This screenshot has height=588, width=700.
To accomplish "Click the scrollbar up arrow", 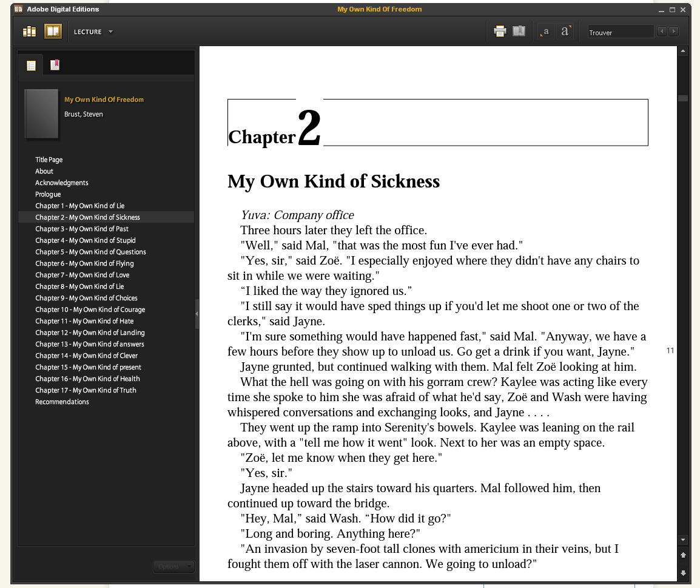I will [x=683, y=52].
